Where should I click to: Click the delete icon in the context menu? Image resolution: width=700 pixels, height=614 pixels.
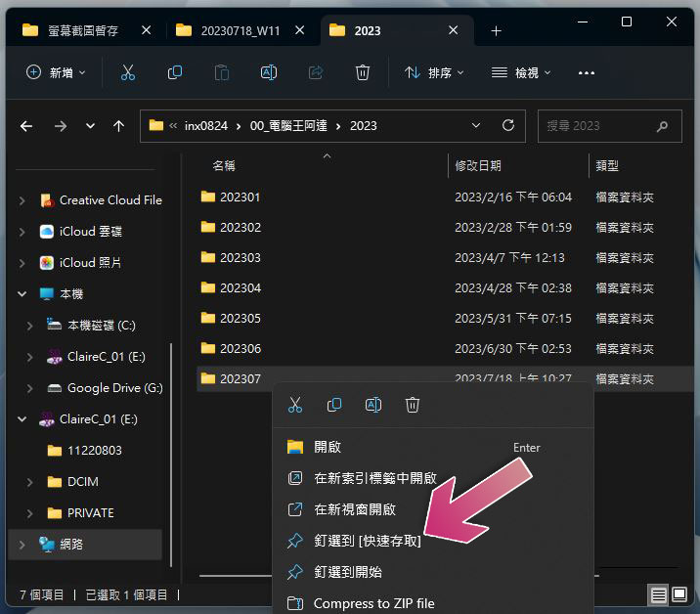[x=412, y=405]
